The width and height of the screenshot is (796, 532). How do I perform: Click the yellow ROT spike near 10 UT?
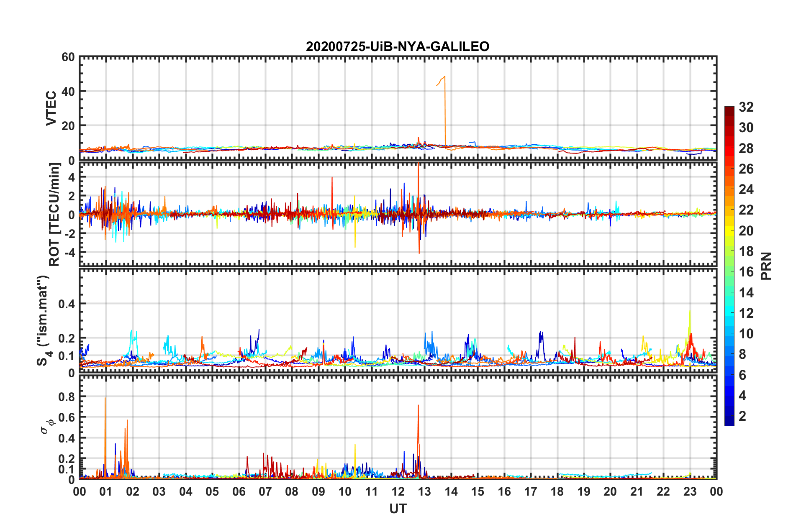click(x=355, y=222)
